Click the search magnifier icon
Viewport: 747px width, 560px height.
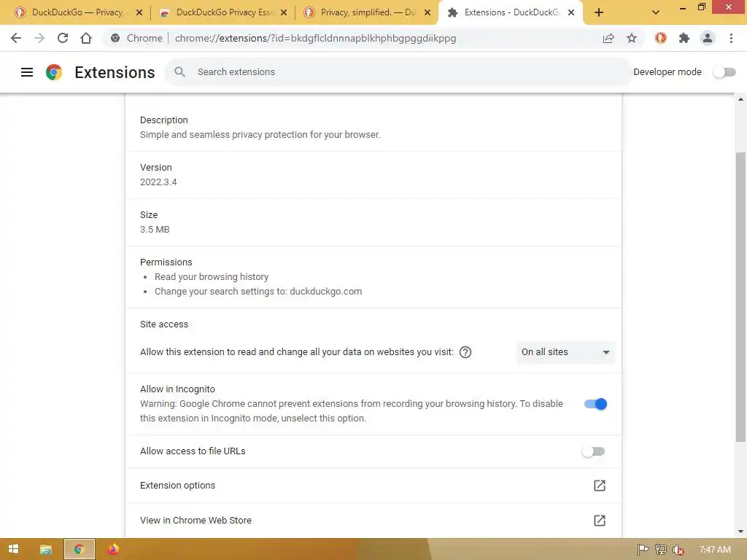point(179,72)
